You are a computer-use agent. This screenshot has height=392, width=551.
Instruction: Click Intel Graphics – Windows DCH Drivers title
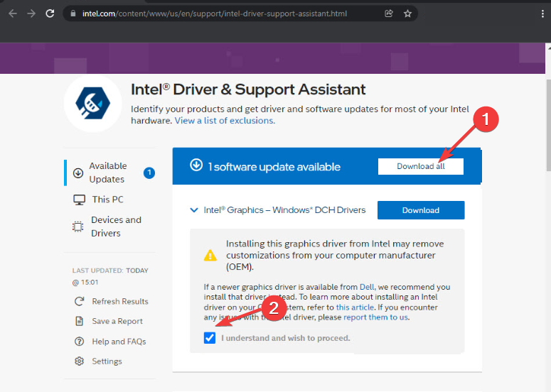pyautogui.click(x=284, y=210)
